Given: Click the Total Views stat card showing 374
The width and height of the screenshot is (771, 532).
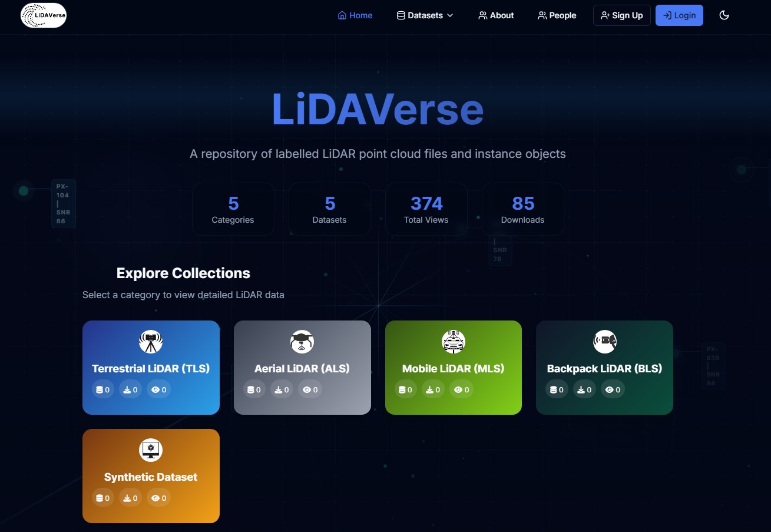Looking at the screenshot, I should coord(426,209).
